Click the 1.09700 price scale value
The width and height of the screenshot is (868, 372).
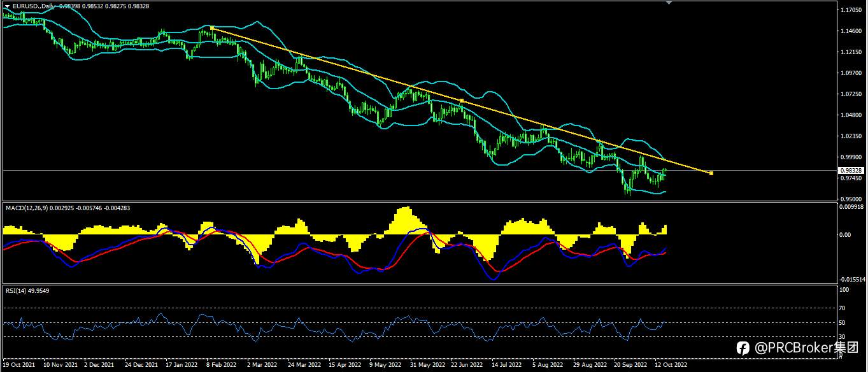point(851,73)
